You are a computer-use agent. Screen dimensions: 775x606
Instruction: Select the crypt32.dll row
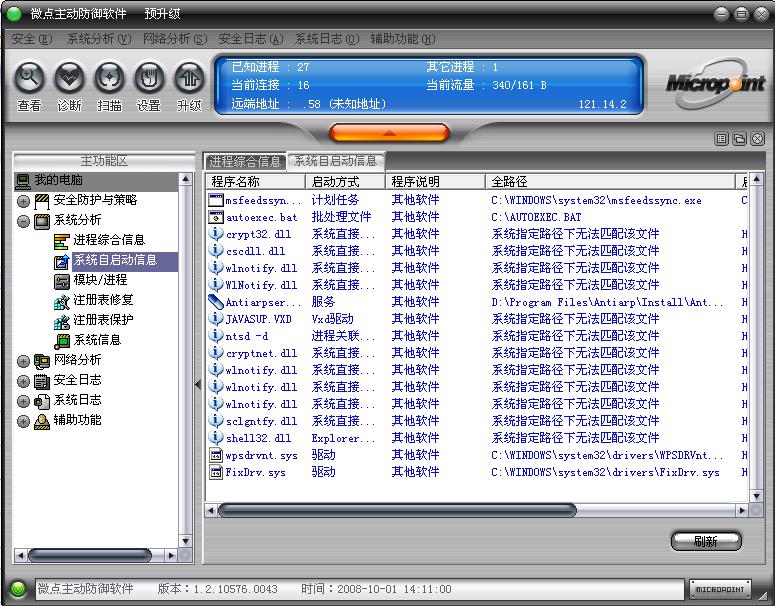click(x=477, y=234)
